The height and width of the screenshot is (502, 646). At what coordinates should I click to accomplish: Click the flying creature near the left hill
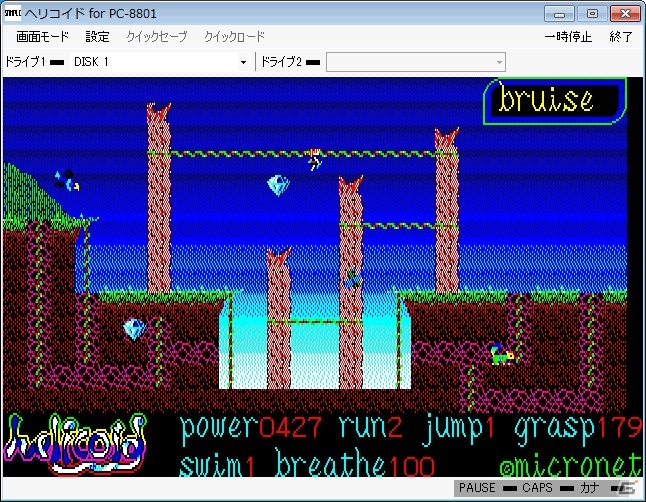point(67,181)
